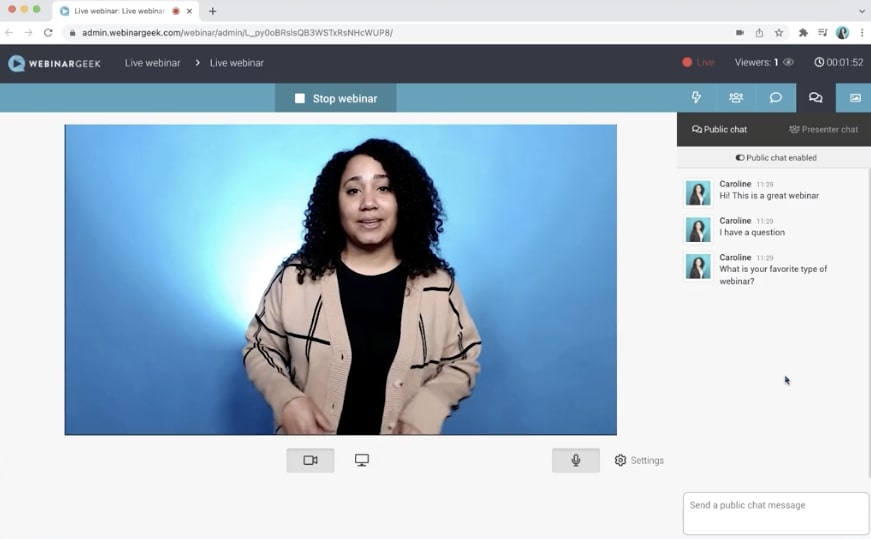This screenshot has width=871, height=539.
Task: Toggle the Public chat enabled switch
Action: [x=741, y=158]
